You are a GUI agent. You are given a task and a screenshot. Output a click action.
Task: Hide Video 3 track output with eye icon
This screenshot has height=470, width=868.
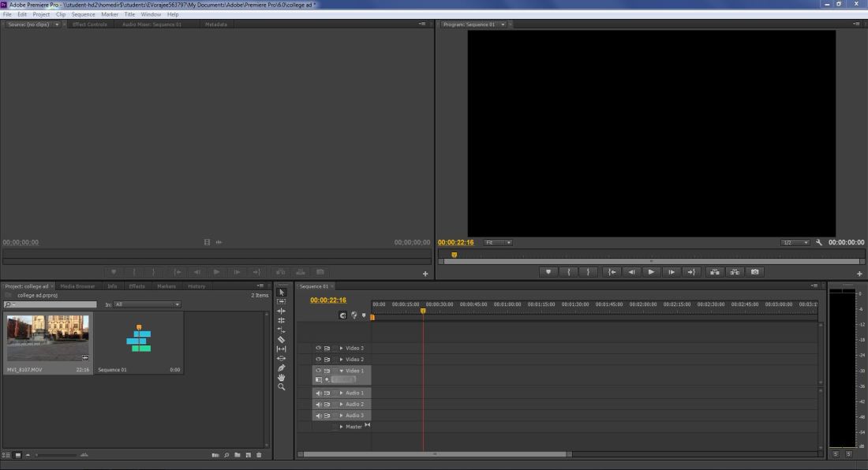point(319,348)
